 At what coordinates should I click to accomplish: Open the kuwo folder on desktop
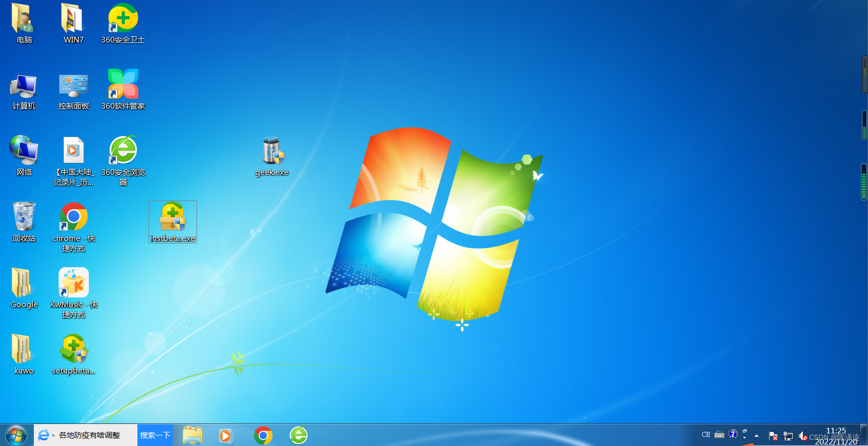pos(24,354)
